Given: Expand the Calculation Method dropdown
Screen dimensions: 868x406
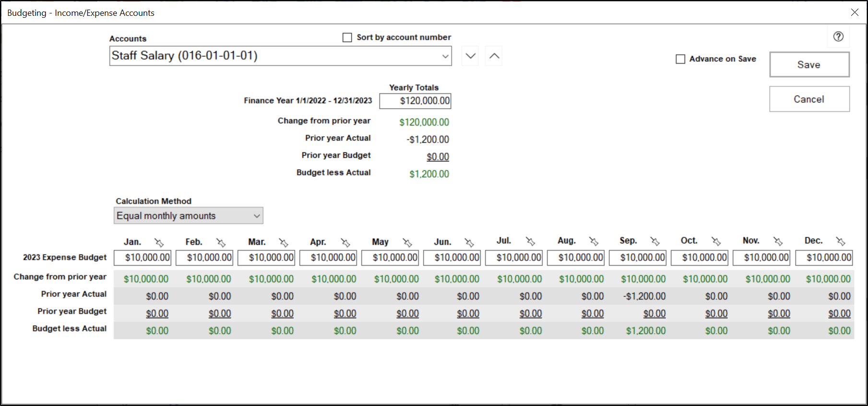Looking at the screenshot, I should (189, 216).
